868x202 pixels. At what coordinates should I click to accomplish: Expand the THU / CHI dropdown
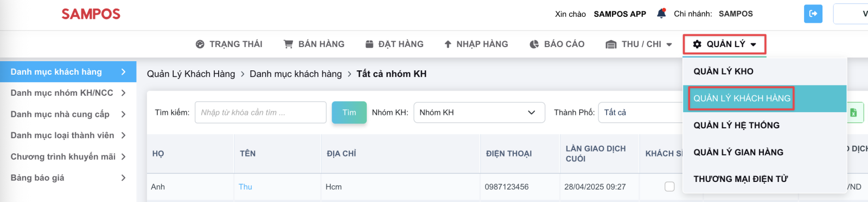click(x=639, y=44)
